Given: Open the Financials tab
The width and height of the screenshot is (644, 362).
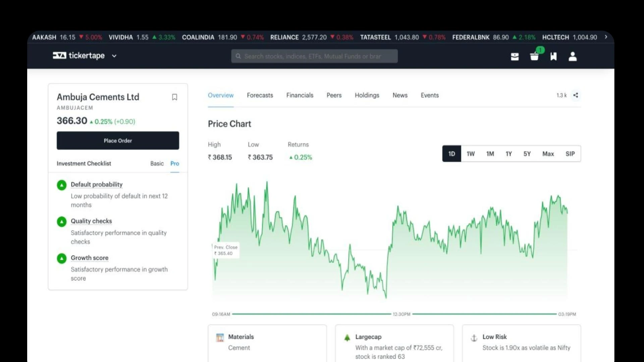Looking at the screenshot, I should (300, 95).
